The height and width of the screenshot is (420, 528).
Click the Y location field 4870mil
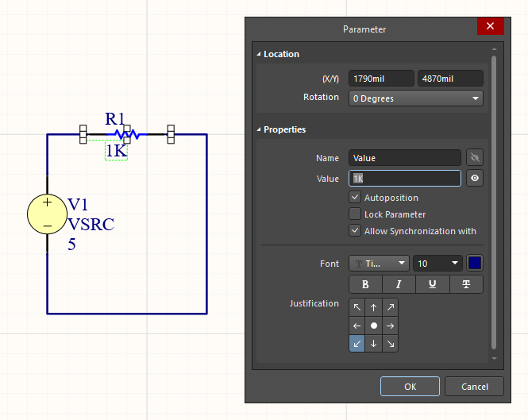(x=450, y=79)
